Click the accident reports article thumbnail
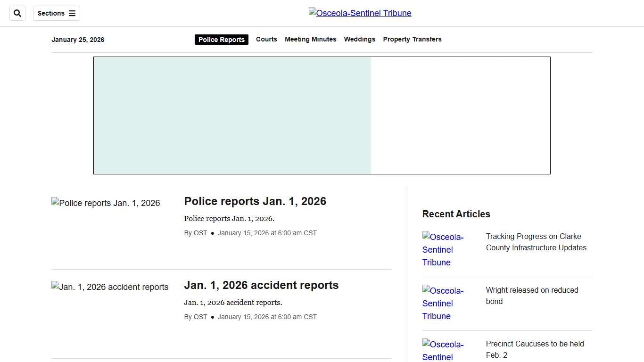Screen dimensions: 644x362 coord(110,287)
